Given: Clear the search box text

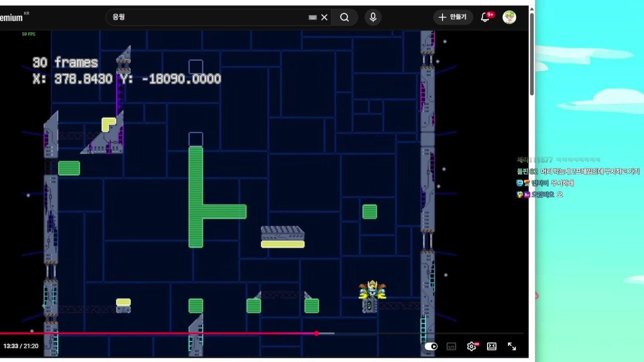Looking at the screenshot, I should click(x=325, y=17).
